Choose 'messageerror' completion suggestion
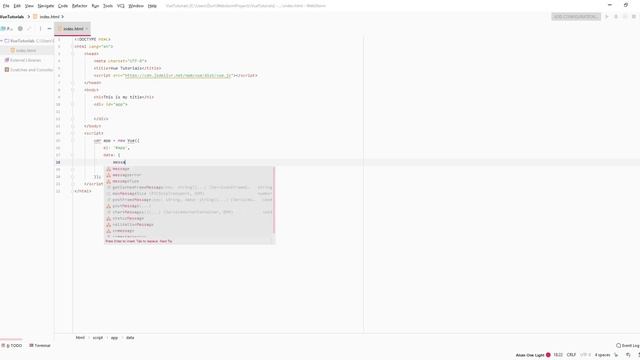This screenshot has height=360, width=640. [189, 175]
